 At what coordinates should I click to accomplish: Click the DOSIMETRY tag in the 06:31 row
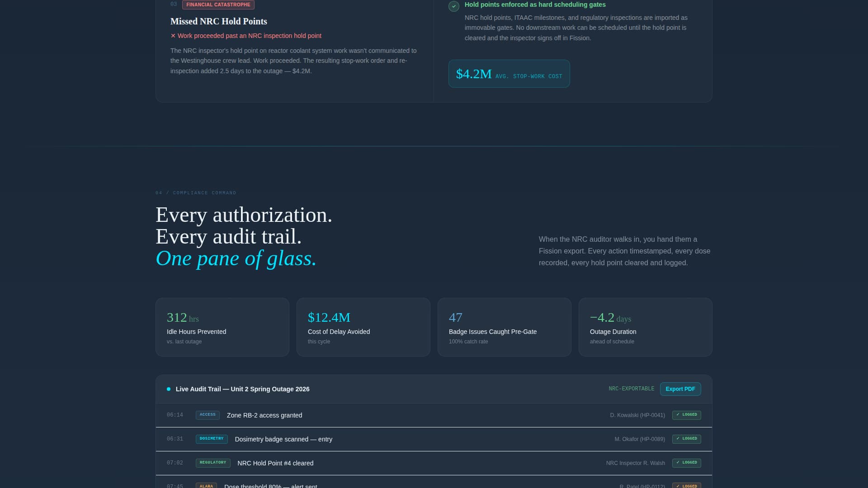coord(212,439)
